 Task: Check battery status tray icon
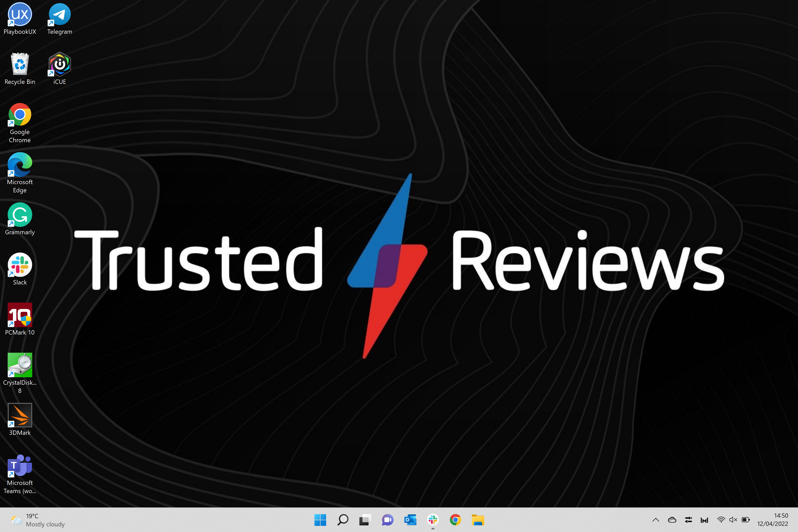click(x=746, y=520)
